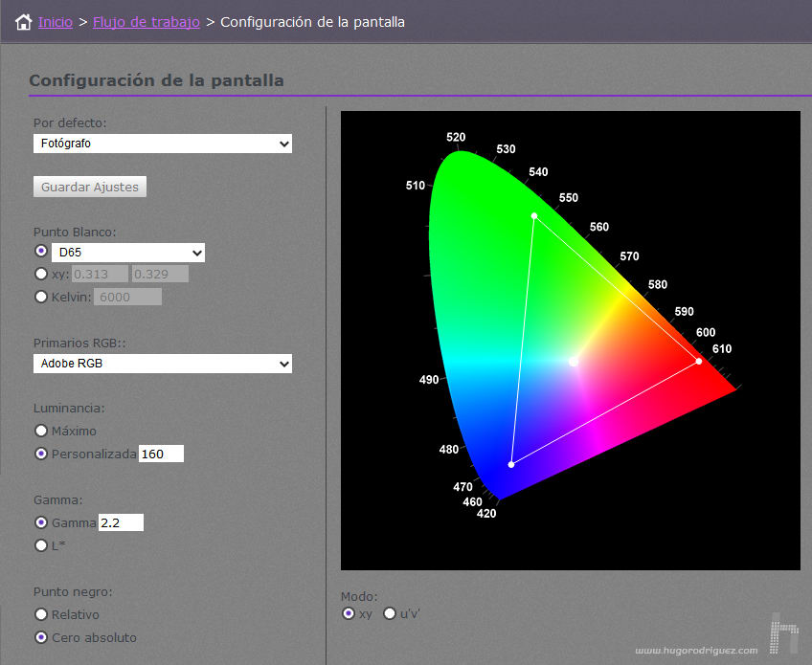Select the xy white point radio button
The height and width of the screenshot is (665, 812).
41,274
